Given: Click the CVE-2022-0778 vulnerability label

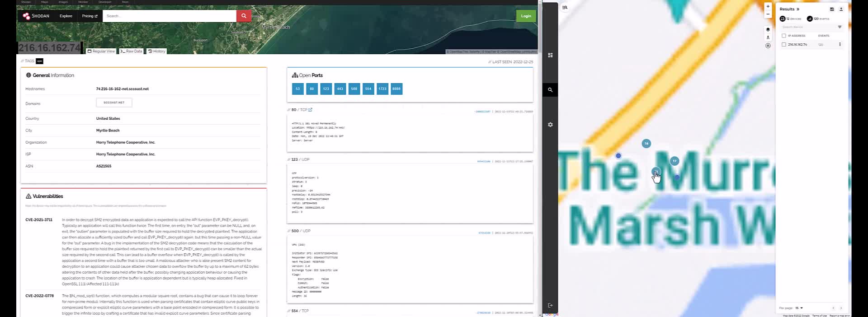Looking at the screenshot, I should [x=39, y=296].
